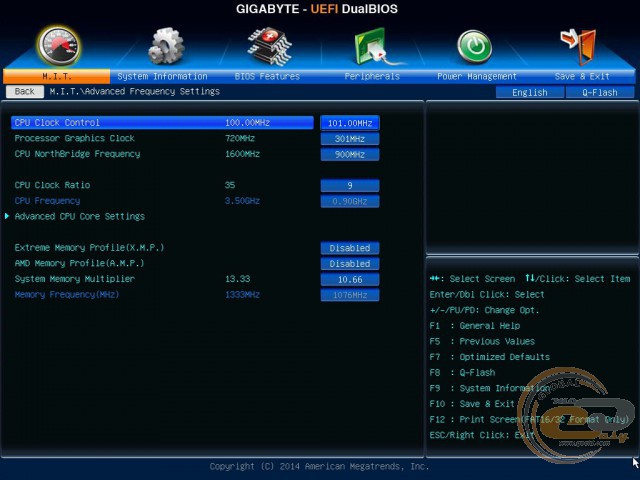Click the M.I.T. speedometer icon
This screenshot has height=480, width=640.
click(x=59, y=47)
